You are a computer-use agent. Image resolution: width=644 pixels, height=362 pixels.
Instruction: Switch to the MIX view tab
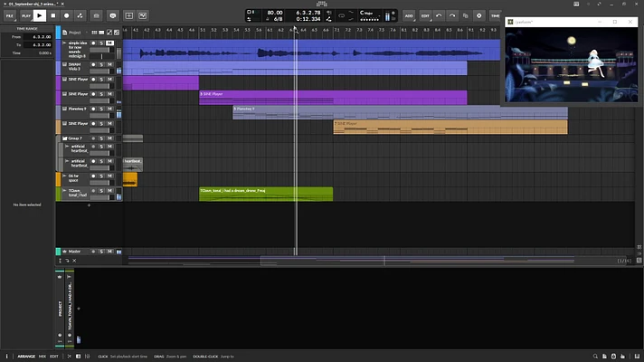tap(43, 357)
